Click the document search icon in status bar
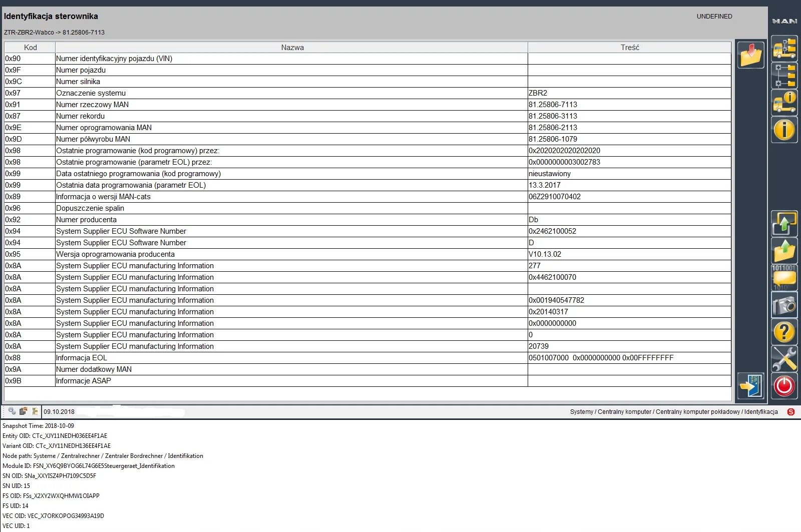The height and width of the screenshot is (532, 801). tap(23, 411)
